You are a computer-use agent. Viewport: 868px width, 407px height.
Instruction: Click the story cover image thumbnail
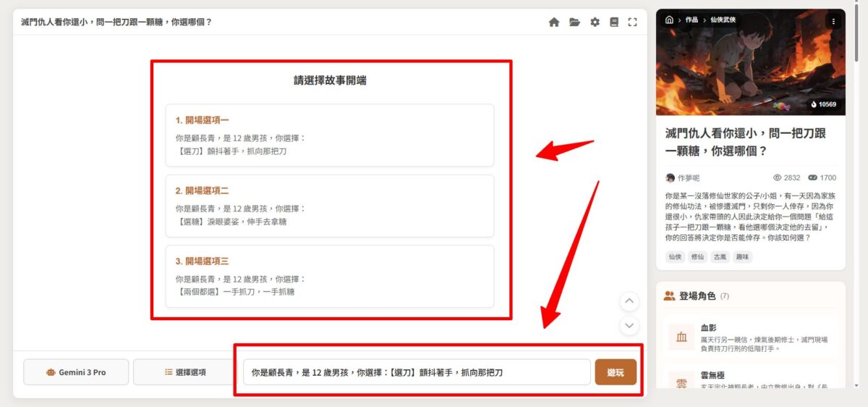(750, 62)
